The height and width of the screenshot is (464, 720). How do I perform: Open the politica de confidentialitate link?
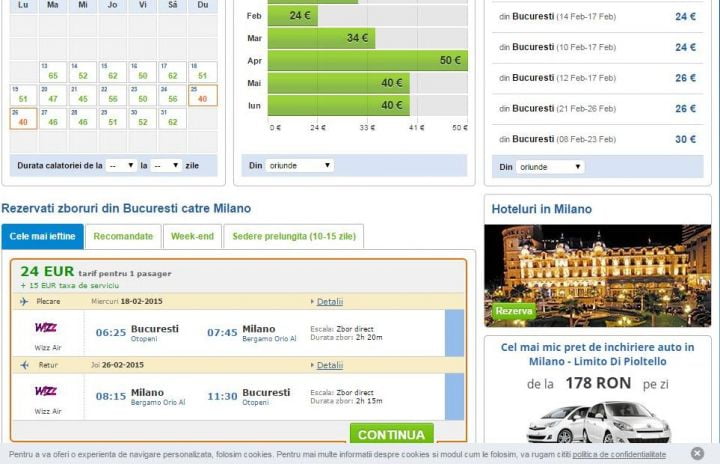pyautogui.click(x=619, y=454)
